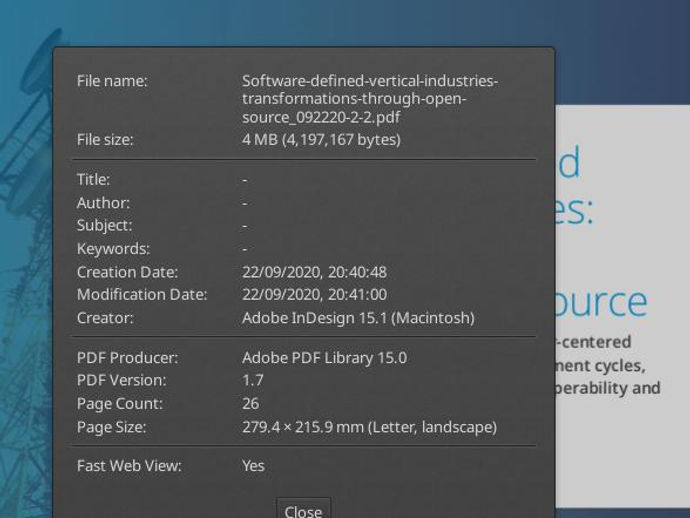Click the PDF Version value 1.7
This screenshot has width=690, height=518.
(x=253, y=380)
